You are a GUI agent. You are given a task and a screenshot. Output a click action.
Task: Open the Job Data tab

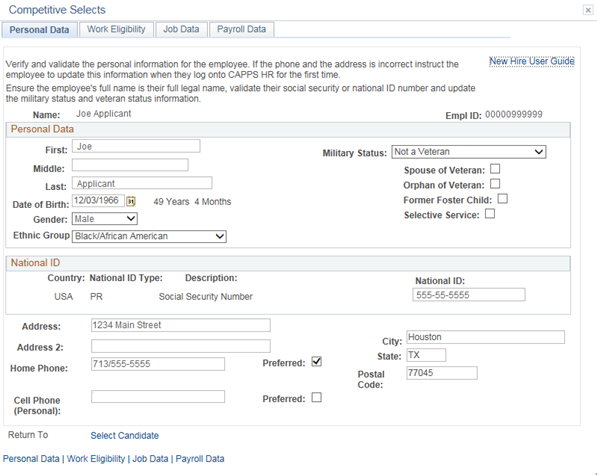tap(181, 29)
